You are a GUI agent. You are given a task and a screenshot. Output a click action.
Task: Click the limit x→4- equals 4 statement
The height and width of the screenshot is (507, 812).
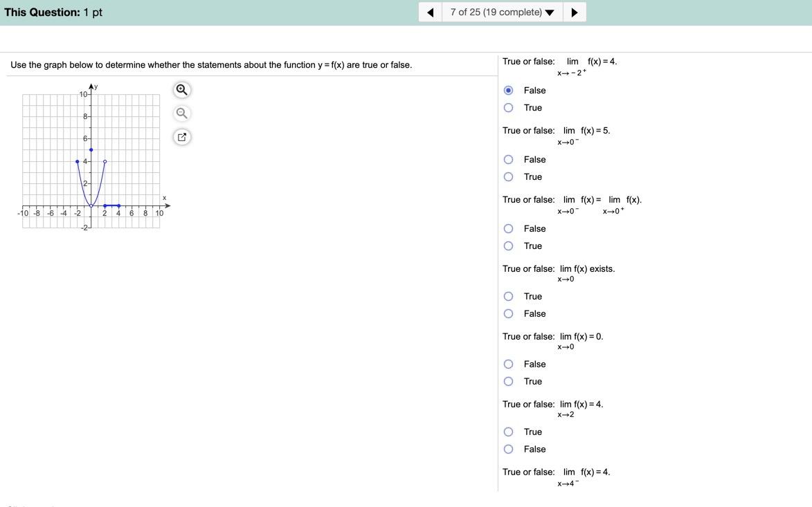(x=556, y=477)
